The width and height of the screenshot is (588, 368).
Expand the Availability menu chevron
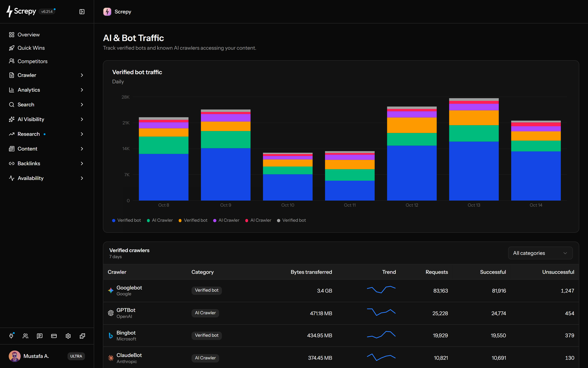[x=82, y=178]
